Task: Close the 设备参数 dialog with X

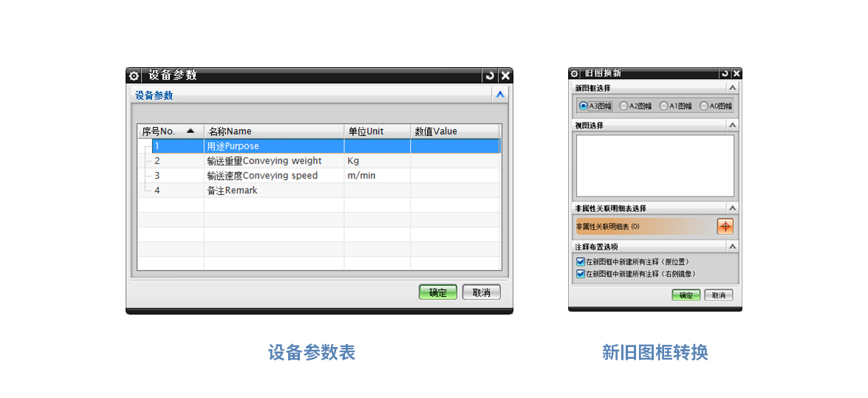Action: (x=505, y=76)
